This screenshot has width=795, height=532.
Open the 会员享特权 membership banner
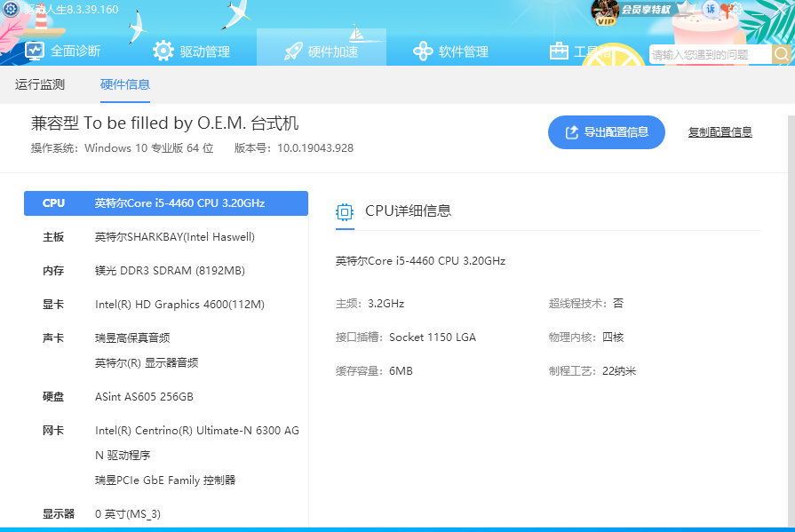tap(647, 10)
